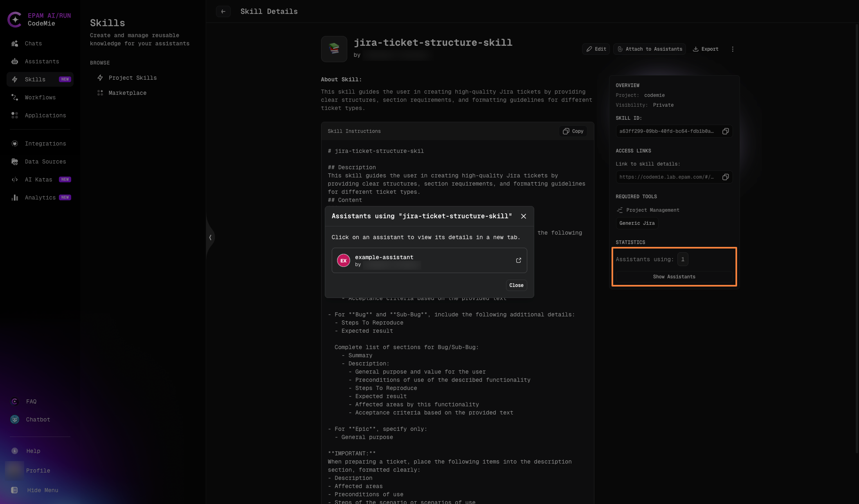Browse the skills Marketplace
Viewport: 859px width, 504px height.
point(127,93)
